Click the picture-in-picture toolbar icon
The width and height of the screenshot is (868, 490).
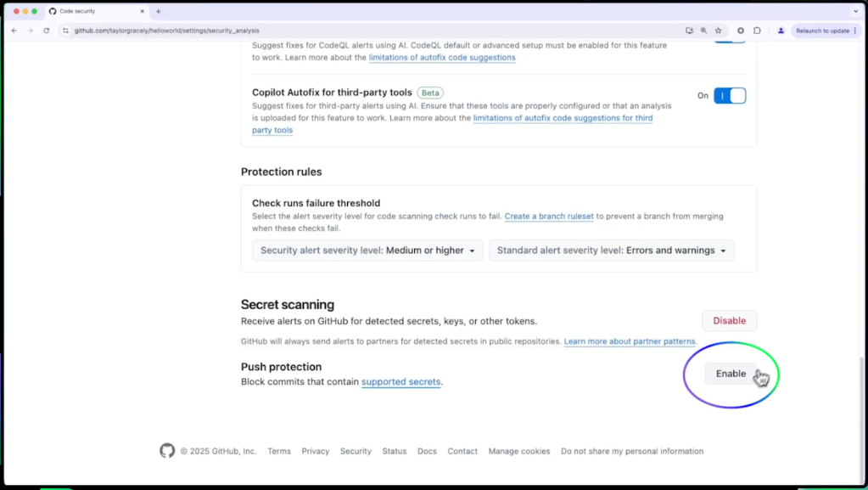pos(690,31)
